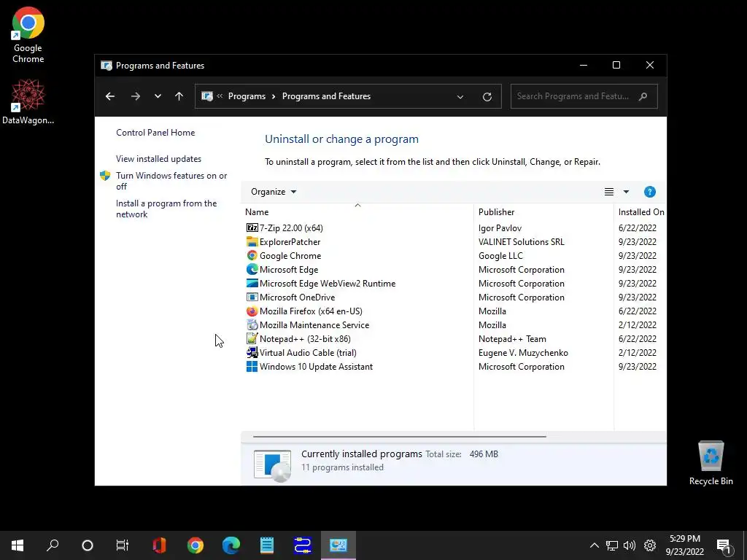
Task: Click the Mozilla Maintenance Service icon
Action: 252,324
